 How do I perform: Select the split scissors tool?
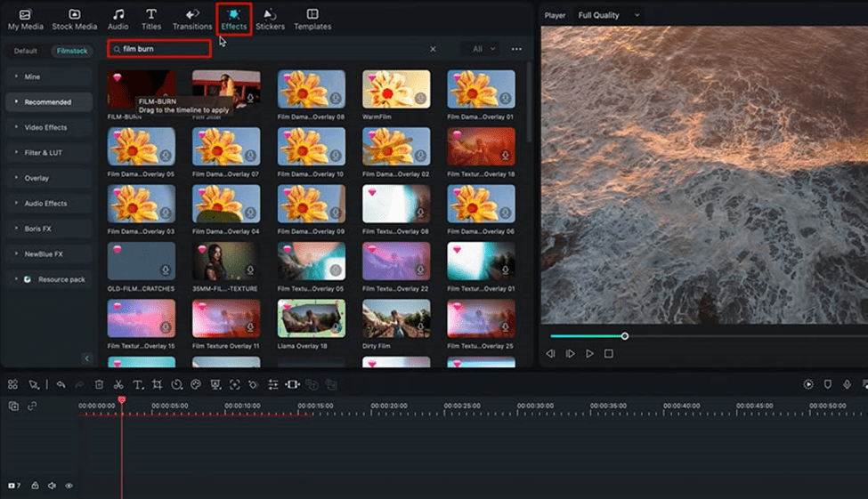click(118, 384)
